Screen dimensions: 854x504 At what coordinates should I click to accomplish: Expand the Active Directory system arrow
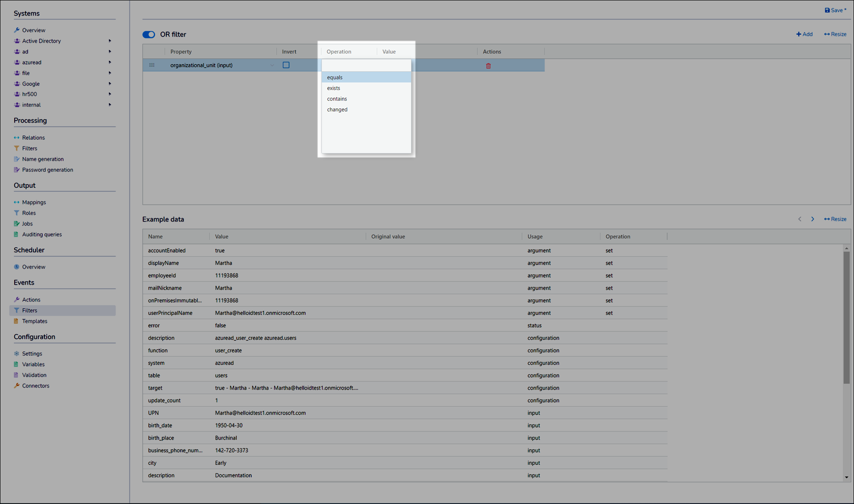pyautogui.click(x=110, y=41)
